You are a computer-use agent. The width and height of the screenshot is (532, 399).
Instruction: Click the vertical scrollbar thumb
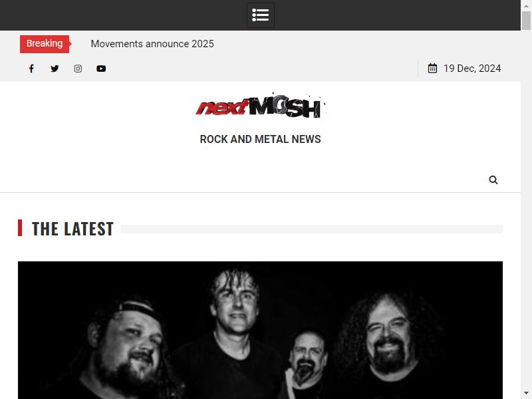click(x=526, y=21)
